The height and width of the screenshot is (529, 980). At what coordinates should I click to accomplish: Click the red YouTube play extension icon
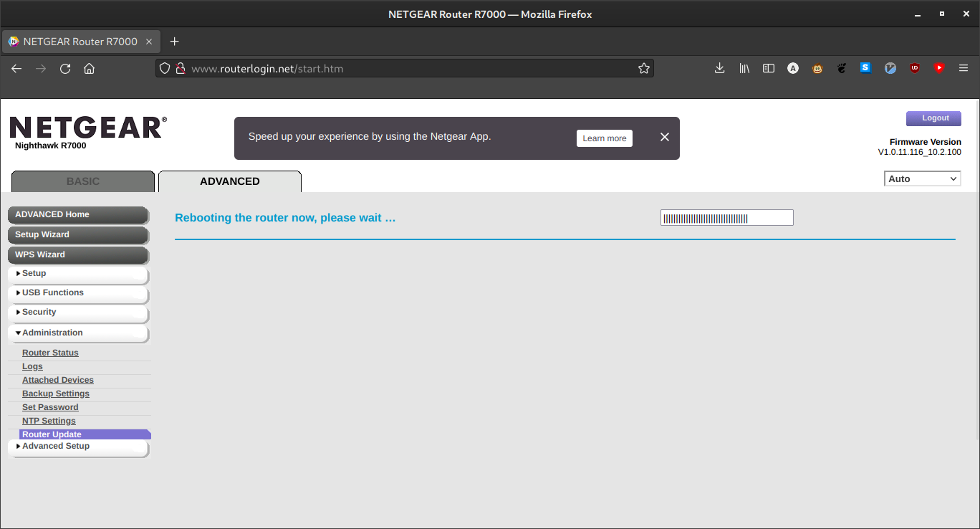tap(939, 68)
